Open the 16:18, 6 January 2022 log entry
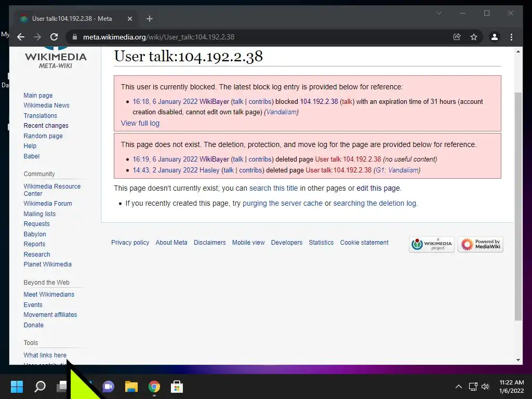 pos(165,101)
